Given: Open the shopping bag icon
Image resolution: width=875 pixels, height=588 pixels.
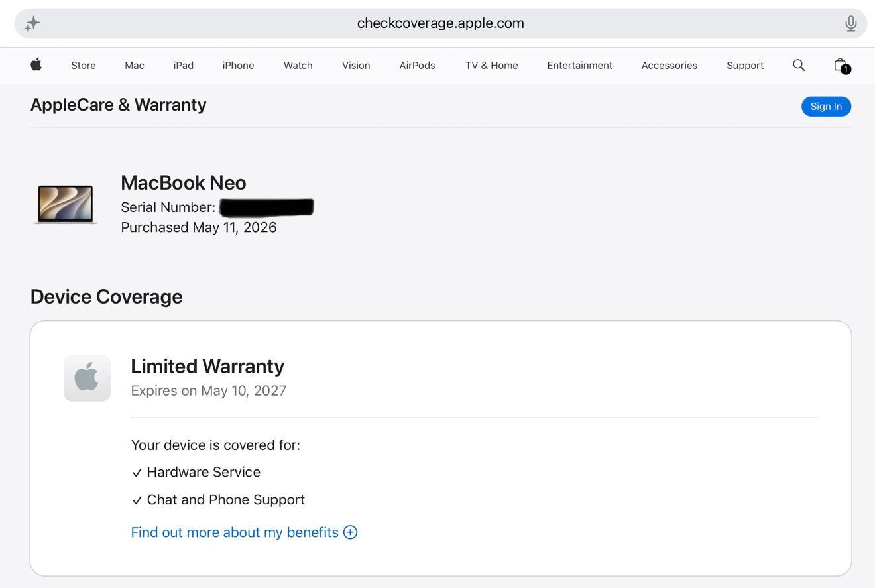Looking at the screenshot, I should [x=841, y=65].
